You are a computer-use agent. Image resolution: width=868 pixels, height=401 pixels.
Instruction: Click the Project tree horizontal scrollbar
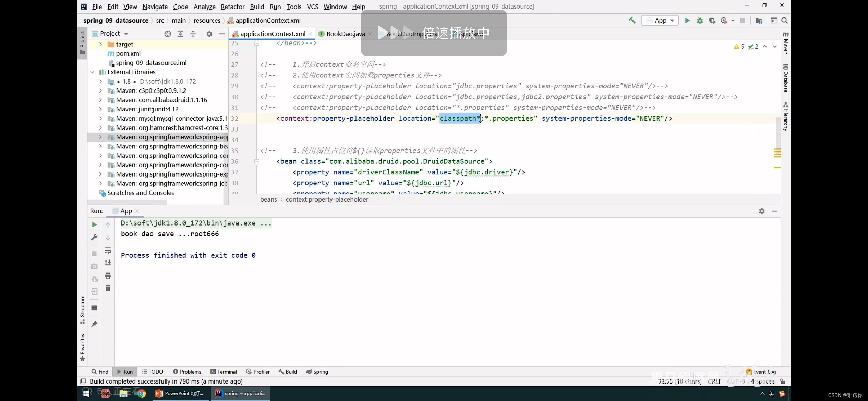pos(127,202)
